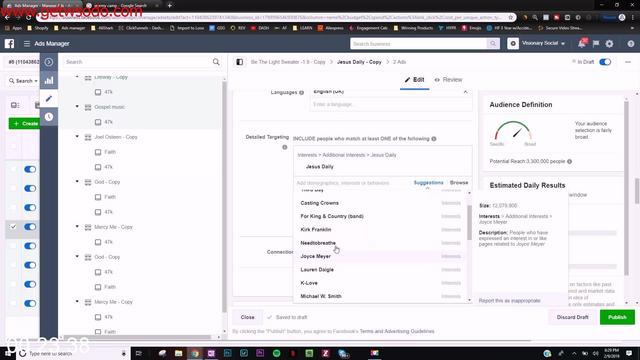Screen dimensions: 640x360
Task: Check the 47k box under Gospel music
Action: point(98,122)
